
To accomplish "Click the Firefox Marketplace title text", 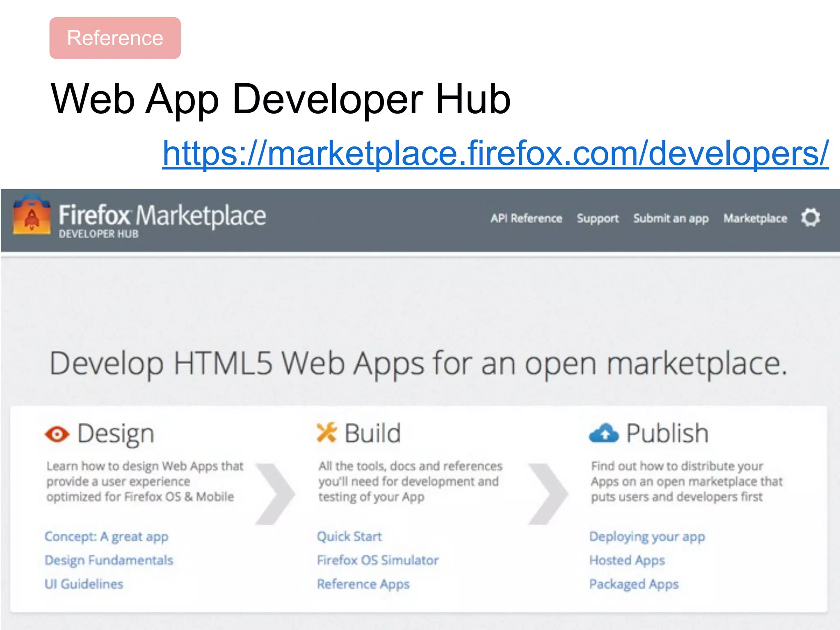I will [162, 215].
